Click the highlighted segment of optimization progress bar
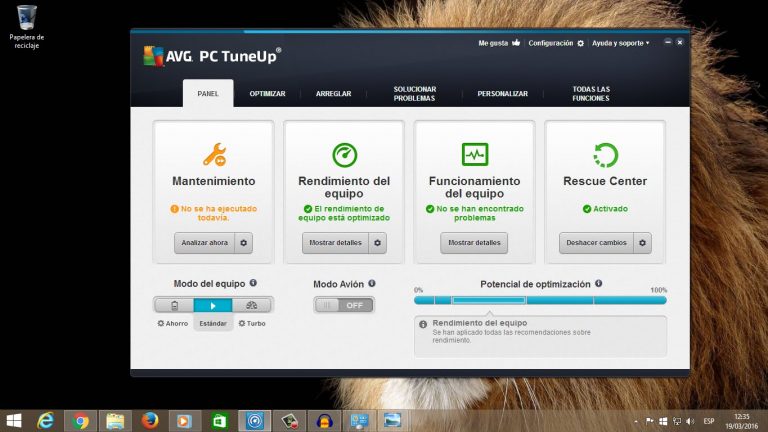 tap(489, 300)
